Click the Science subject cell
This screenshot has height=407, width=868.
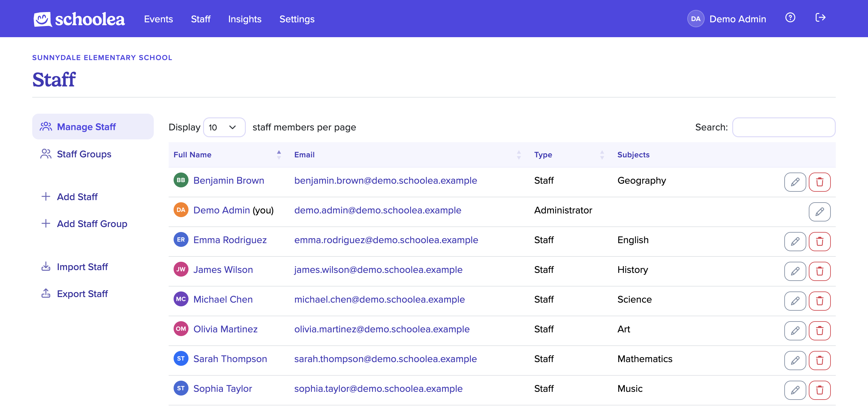[635, 299]
